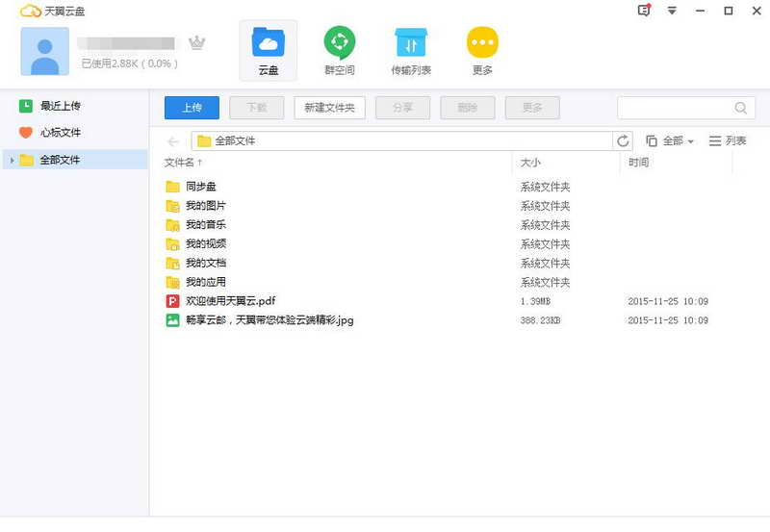The width and height of the screenshot is (770, 532).
Task: Open the 云盘 cloud drive tab
Action: pos(268,51)
